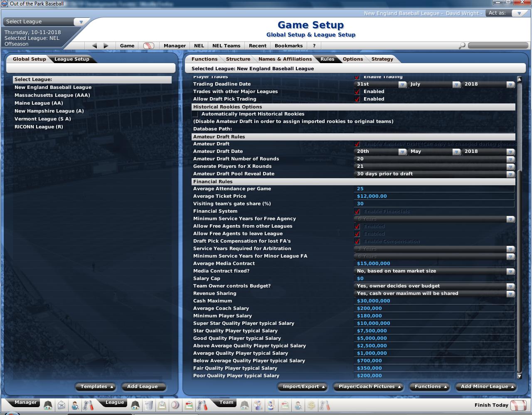Open the Team transactions arrows icon
The image size is (532, 415).
tap(285, 405)
